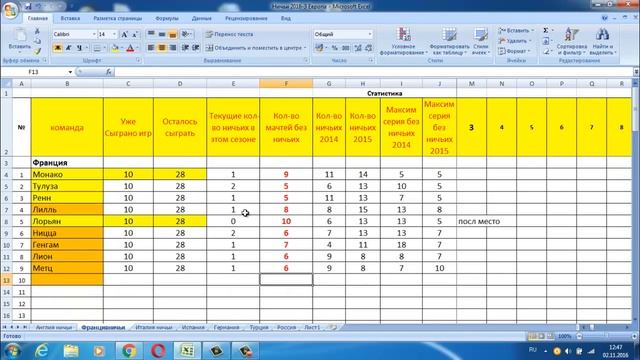
Task: Toggle italic formatting (К)
Action: pyautogui.click(x=69, y=48)
